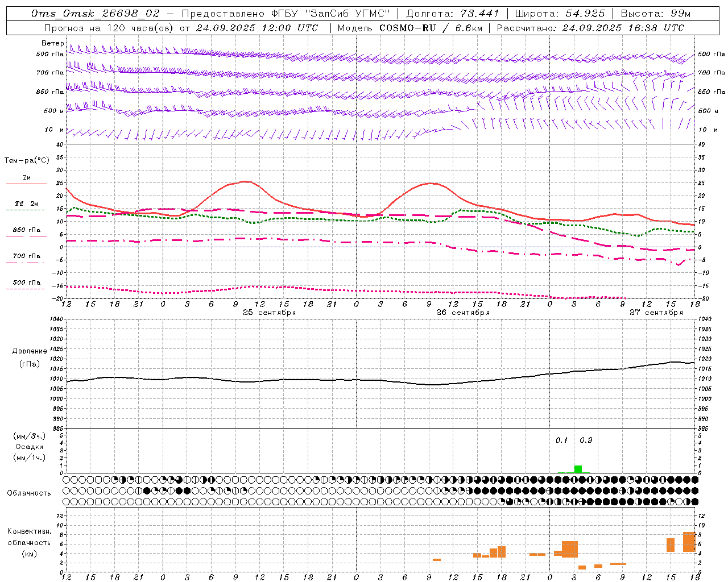Screen dimensions: 728x582
Task: Select the Долгота: 73.441 header value
Action: coord(453,13)
